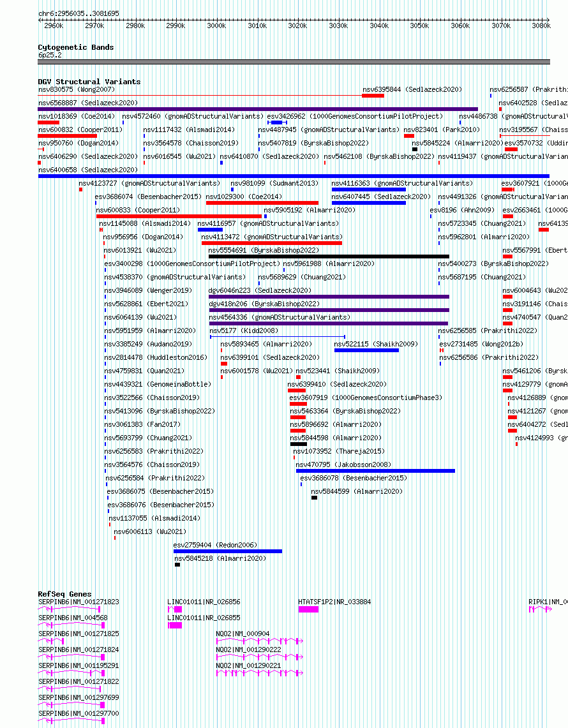Image resolution: width=568 pixels, height=728 pixels.
Task: Open the nsv3061383 (Fan2017) label
Action: [x=142, y=424]
